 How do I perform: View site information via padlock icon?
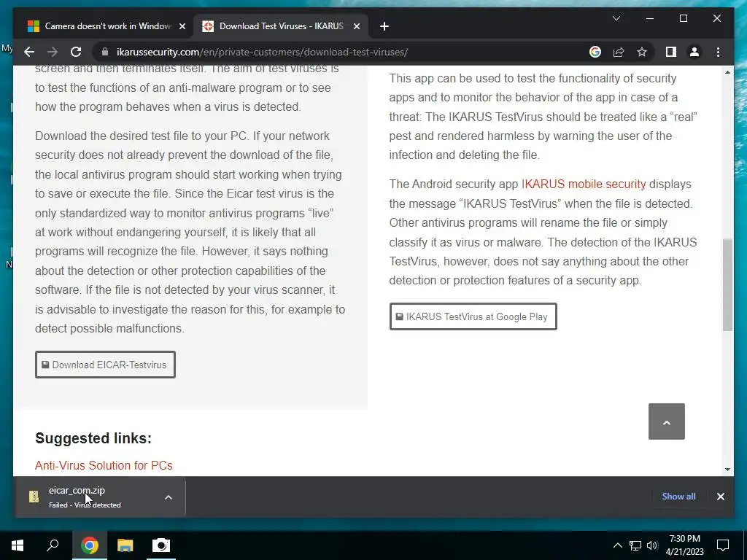[105, 52]
